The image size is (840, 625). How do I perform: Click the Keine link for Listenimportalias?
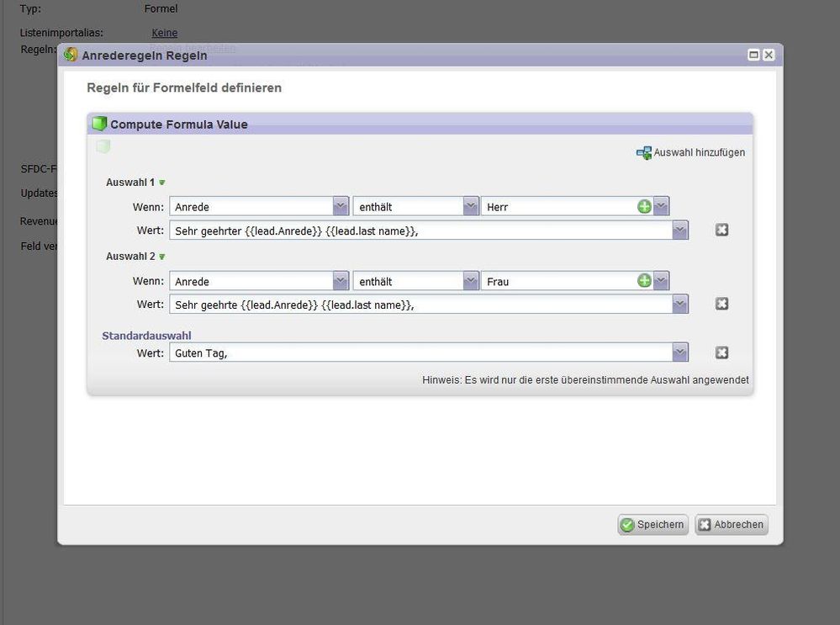[164, 33]
